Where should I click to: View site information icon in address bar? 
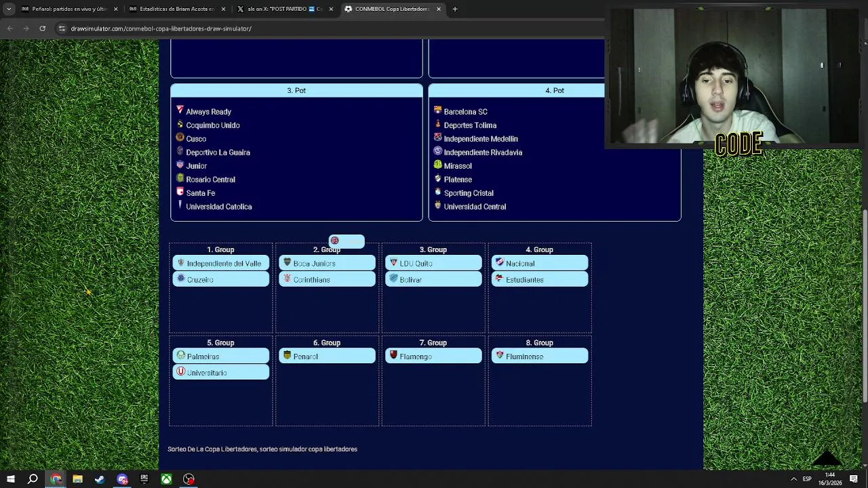point(62,28)
